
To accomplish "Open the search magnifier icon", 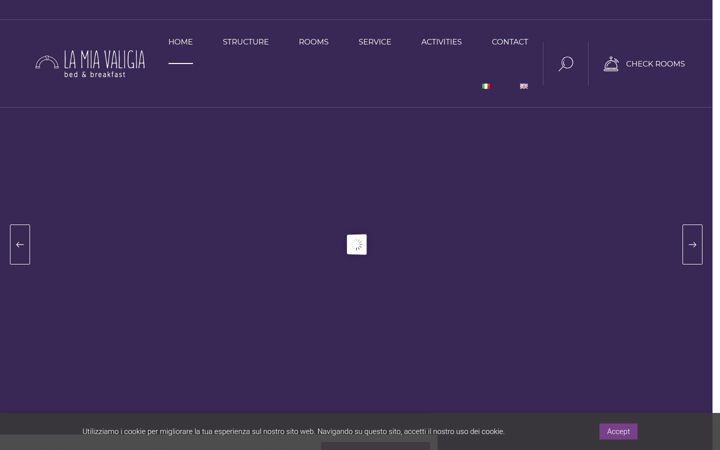I will pos(566,63).
